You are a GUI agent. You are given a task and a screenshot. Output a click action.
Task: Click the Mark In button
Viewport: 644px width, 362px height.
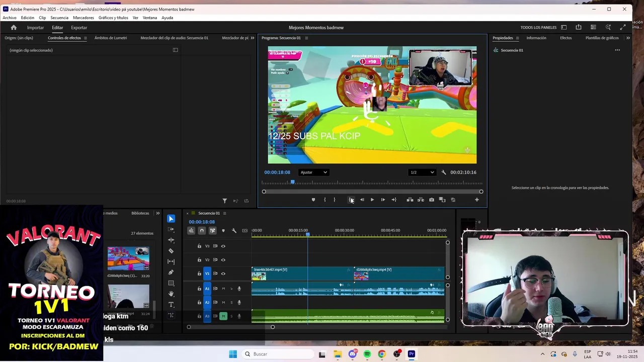click(x=325, y=200)
